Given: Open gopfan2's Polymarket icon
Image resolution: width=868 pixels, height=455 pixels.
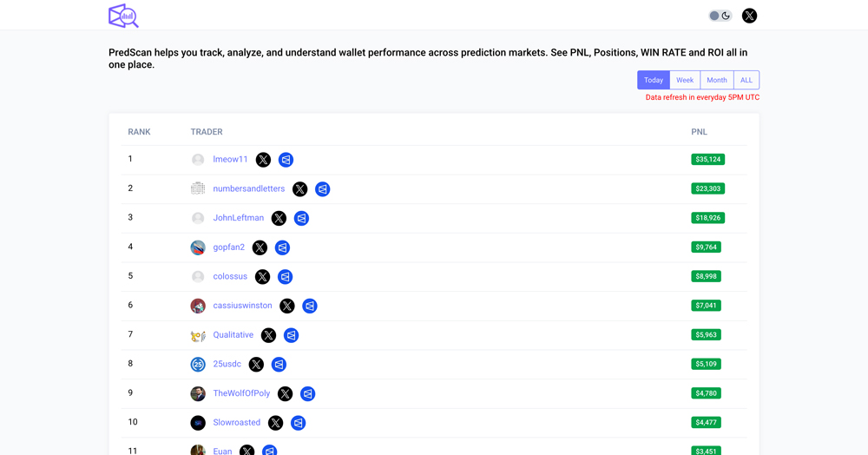Looking at the screenshot, I should click(x=282, y=247).
